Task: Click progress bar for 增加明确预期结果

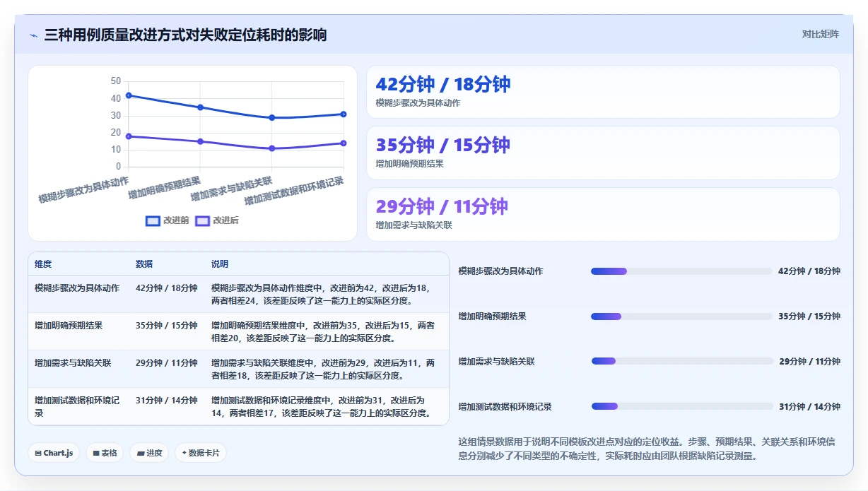Action: click(x=681, y=317)
